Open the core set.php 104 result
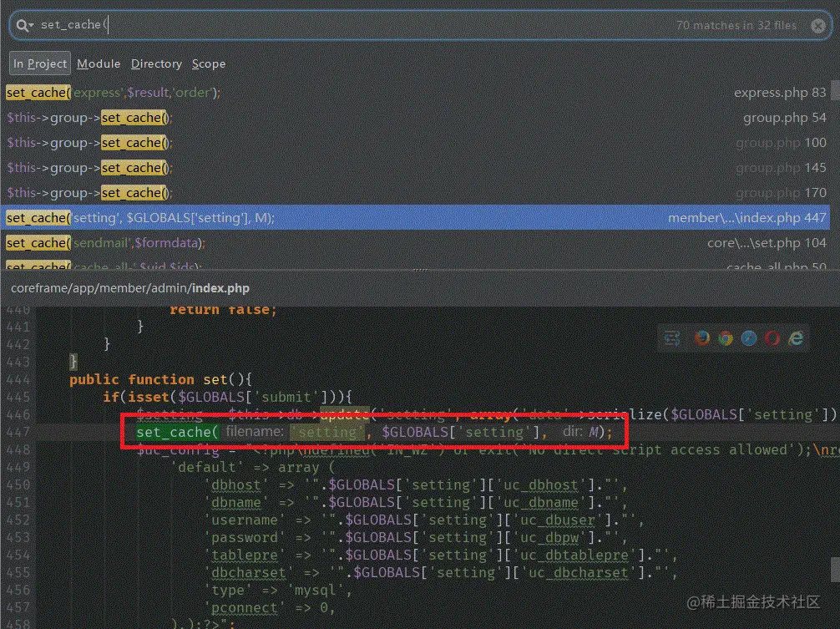The image size is (840, 629). pyautogui.click(x=416, y=243)
